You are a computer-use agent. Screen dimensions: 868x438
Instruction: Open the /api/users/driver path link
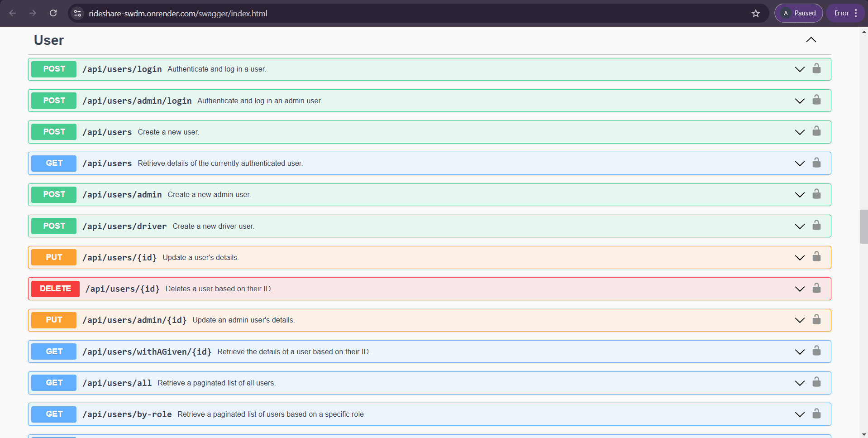124,226
